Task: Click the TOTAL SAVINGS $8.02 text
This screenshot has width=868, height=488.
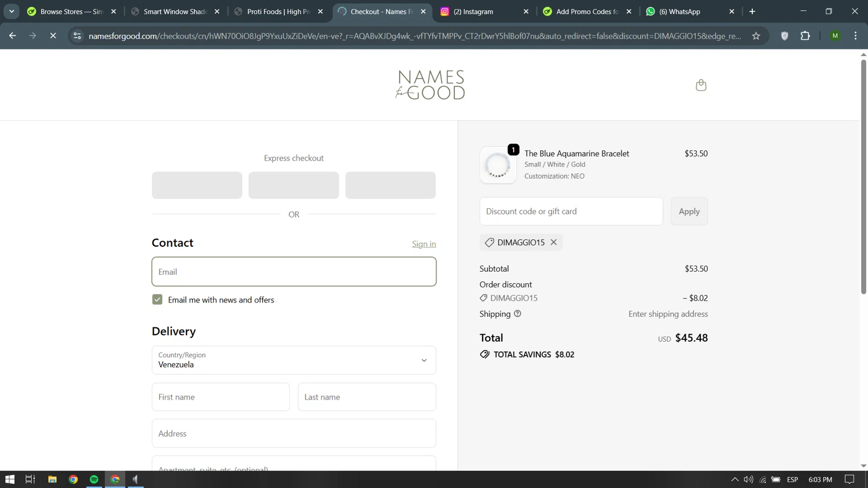Action: point(534,354)
